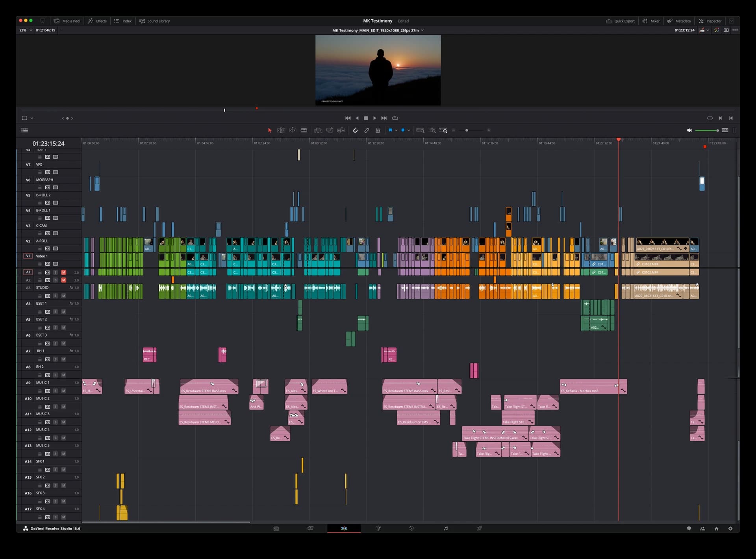
Task: Switch to the Edit page tab
Action: (344, 528)
